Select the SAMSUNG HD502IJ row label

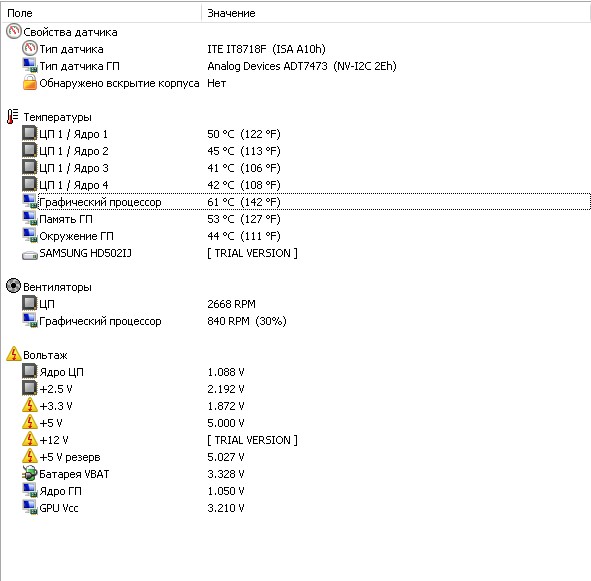tap(86, 253)
